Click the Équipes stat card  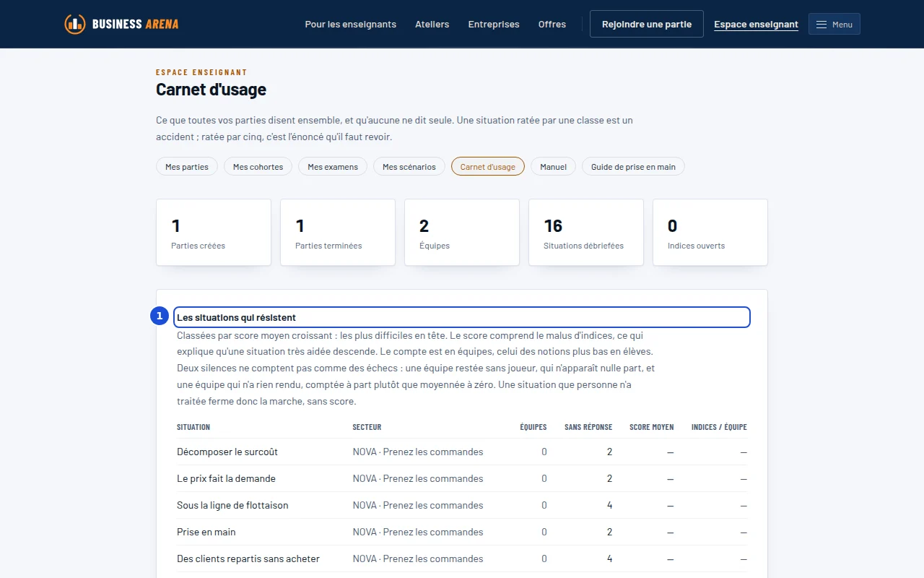coord(462,233)
